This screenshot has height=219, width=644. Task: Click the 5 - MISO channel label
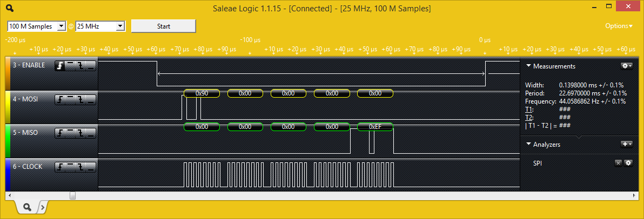(x=25, y=133)
